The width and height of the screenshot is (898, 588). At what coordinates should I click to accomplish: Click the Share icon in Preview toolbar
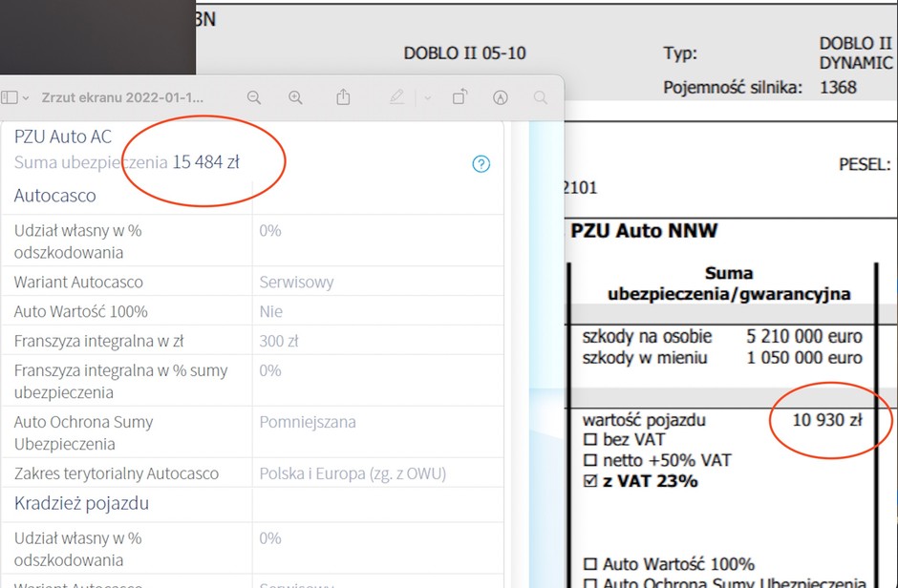(343, 96)
